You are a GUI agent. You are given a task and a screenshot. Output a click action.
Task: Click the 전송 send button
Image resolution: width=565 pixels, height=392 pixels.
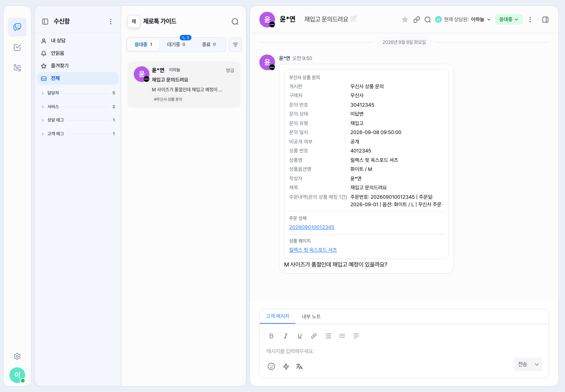tap(523, 365)
